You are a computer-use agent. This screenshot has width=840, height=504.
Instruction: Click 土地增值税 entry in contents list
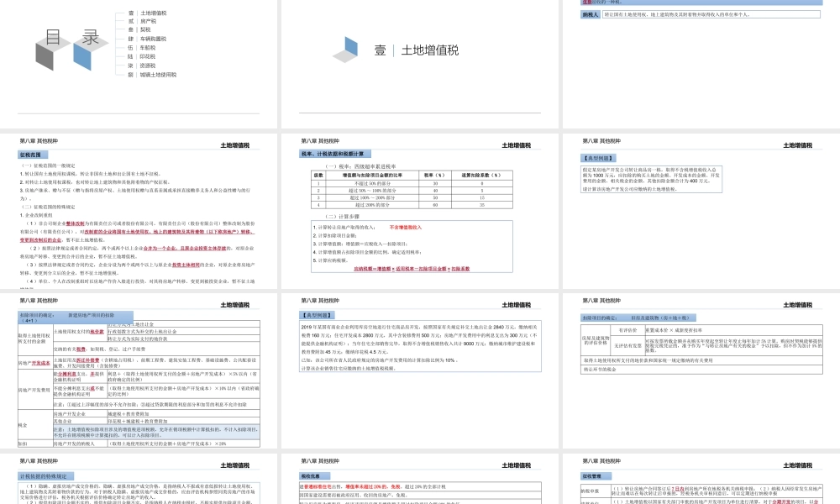pyautogui.click(x=154, y=13)
